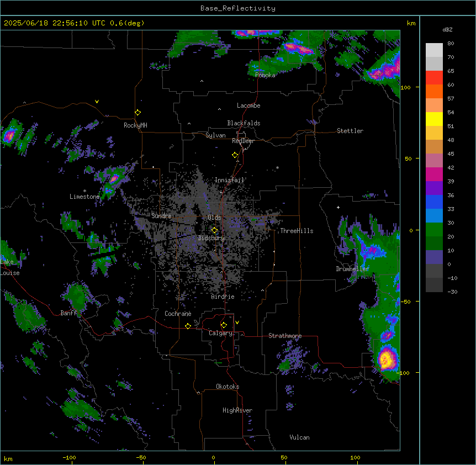This screenshot has height=465, width=476.
Task: Click the Louise label at the left edge
Action: pos(10,273)
